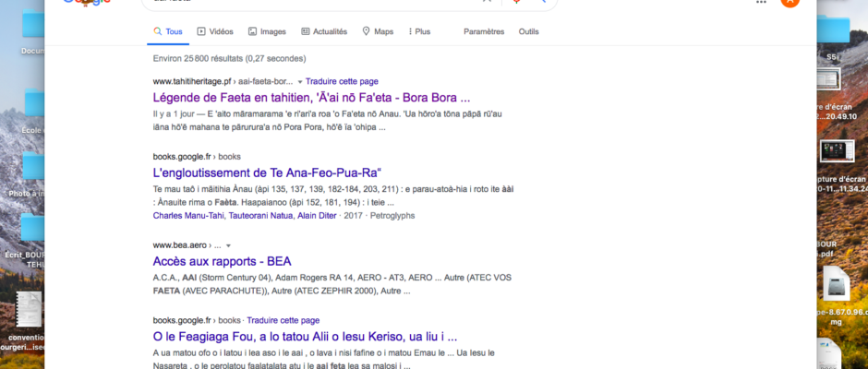Click Traduire cette page for tahitiheritage result
The image size is (868, 369).
point(342,81)
